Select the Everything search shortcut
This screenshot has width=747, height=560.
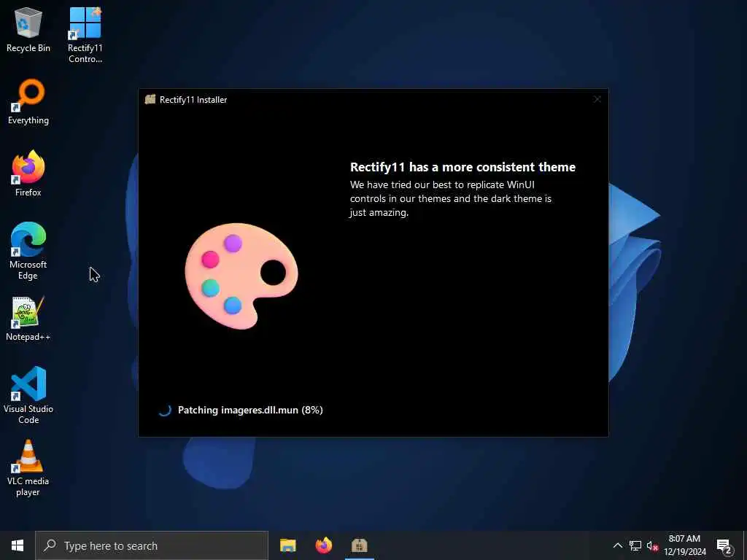point(28,102)
